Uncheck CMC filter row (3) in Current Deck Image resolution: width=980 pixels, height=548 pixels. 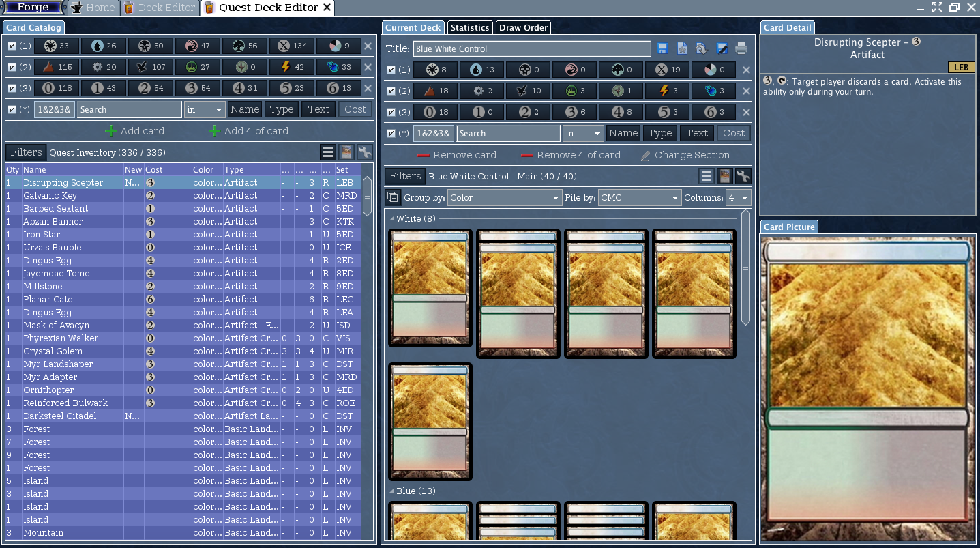391,113
